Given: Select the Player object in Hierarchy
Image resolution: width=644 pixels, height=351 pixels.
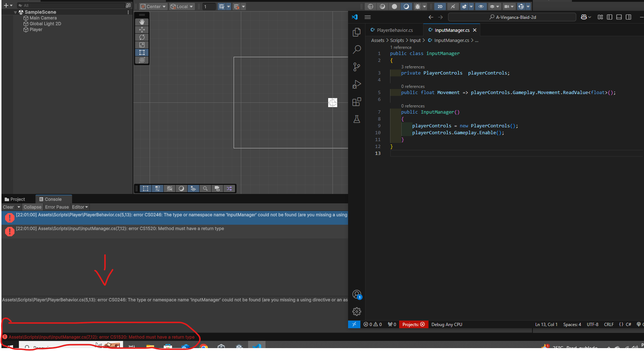Looking at the screenshot, I should 36,30.
